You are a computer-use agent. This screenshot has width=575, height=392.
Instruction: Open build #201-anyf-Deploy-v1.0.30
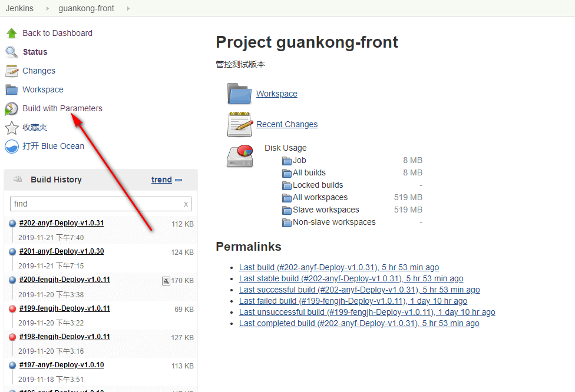62,251
